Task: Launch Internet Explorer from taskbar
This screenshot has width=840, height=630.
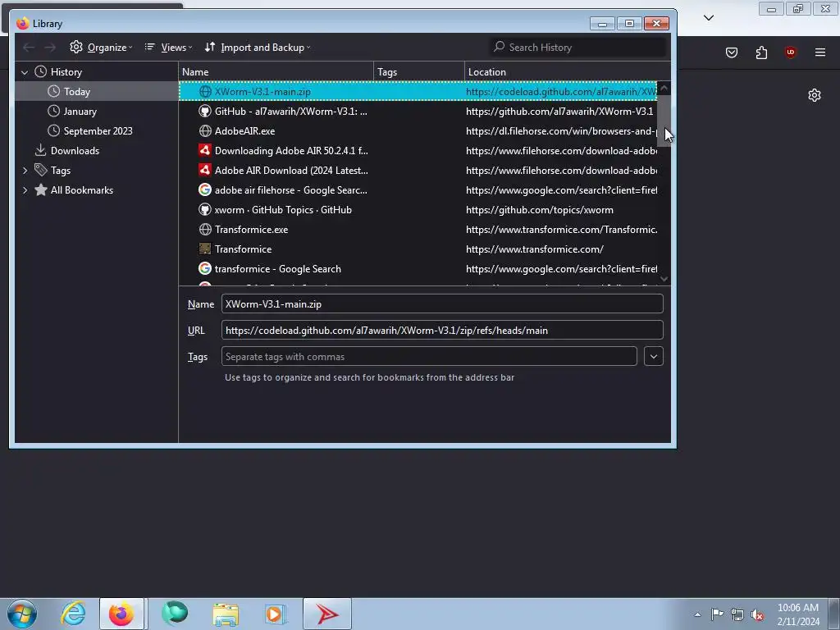Action: pyautogui.click(x=73, y=614)
